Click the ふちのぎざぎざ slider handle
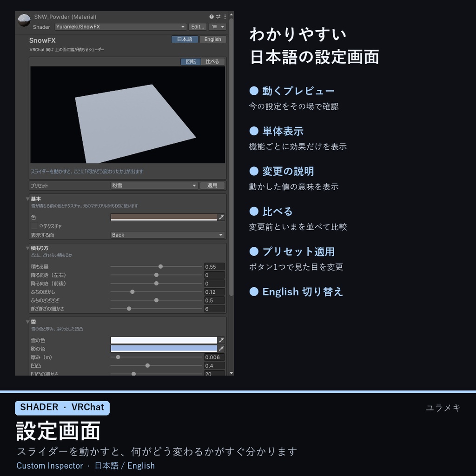This screenshot has width=476, height=476. [x=156, y=300]
